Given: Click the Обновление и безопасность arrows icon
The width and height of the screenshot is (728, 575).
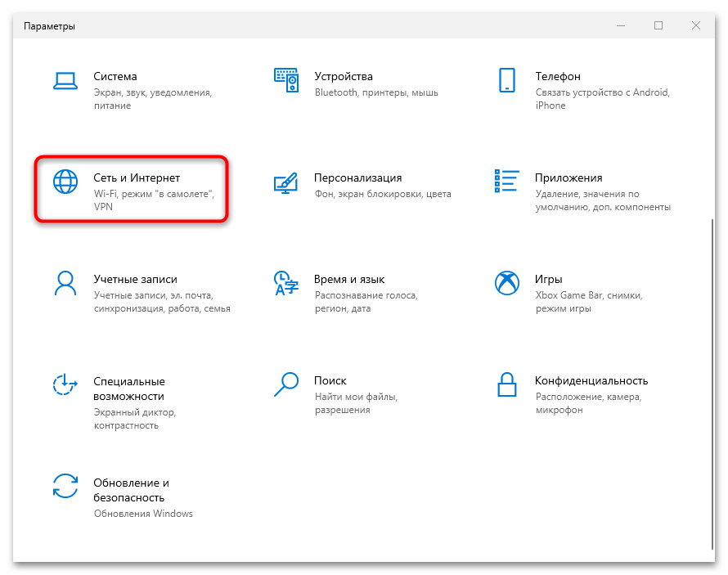Looking at the screenshot, I should point(65,486).
